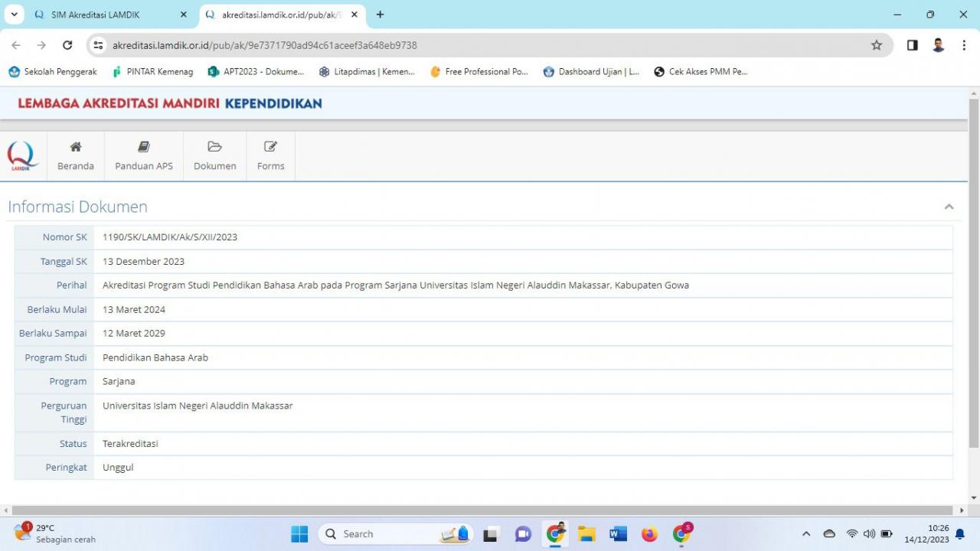Screen dimensions: 980x551
Task: Open APT2023 - Dokume... bookmark
Action: click(x=256, y=72)
